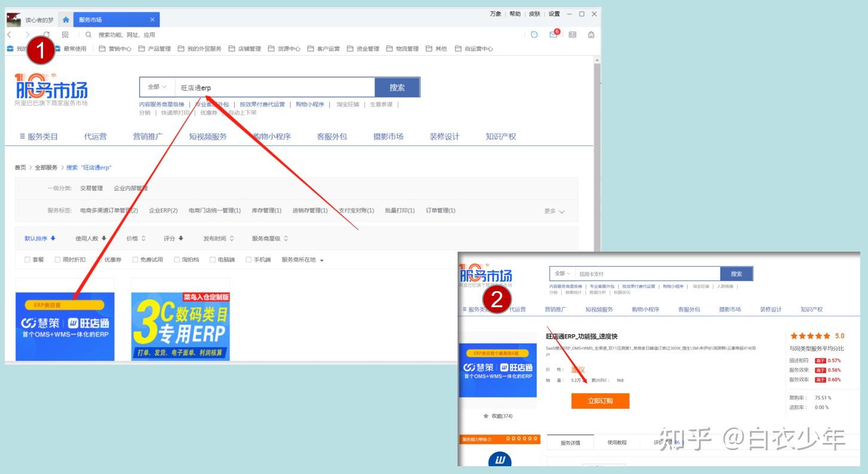This screenshot has width=868, height=474.
Task: Sort results by 使用人数
Action: pos(91,238)
